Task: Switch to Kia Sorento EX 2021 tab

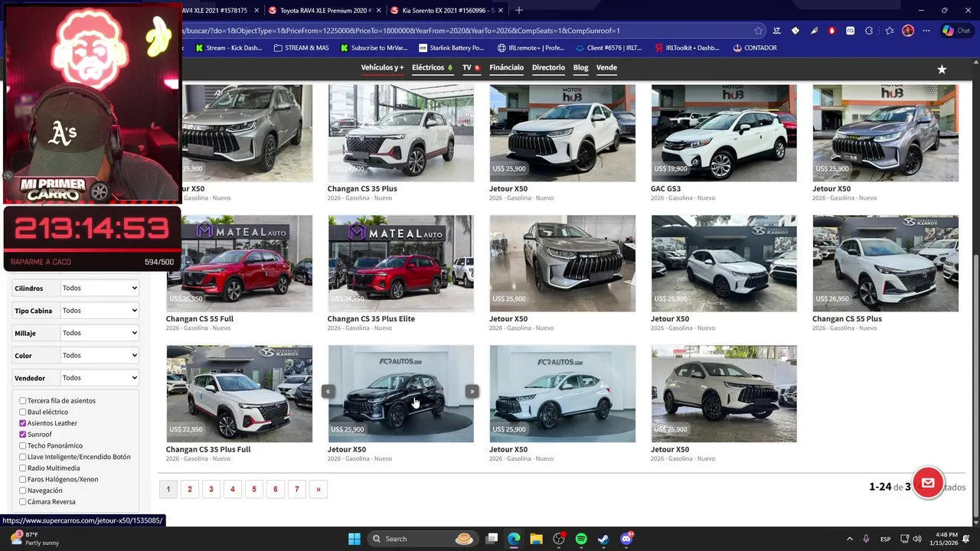Action: pos(446,11)
